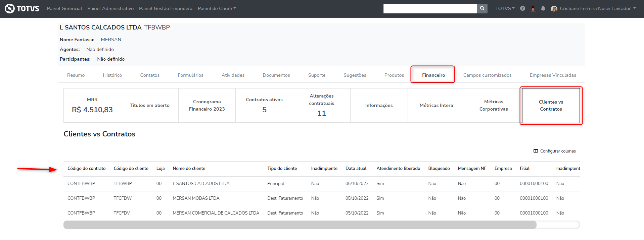
Task: Click the L SANTOS CALCADOS LTDA-TFBWBP page title
Action: click(x=115, y=27)
